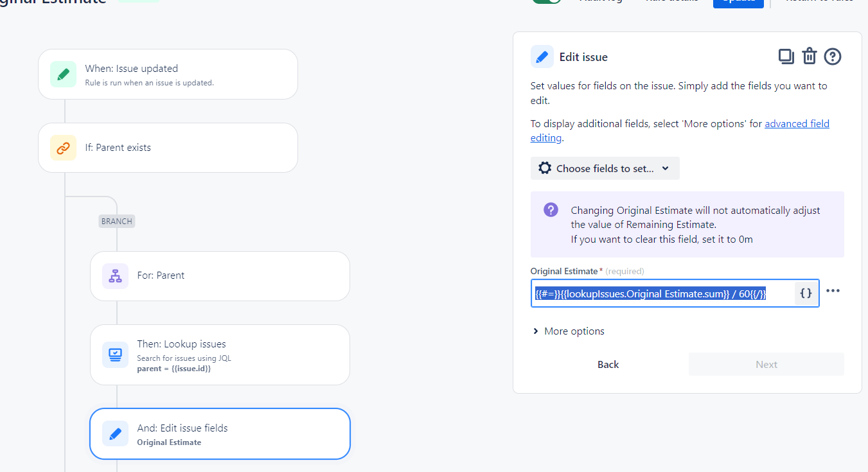Click the Edit issue panel heading
The height and width of the screenshot is (472, 868).
click(583, 57)
